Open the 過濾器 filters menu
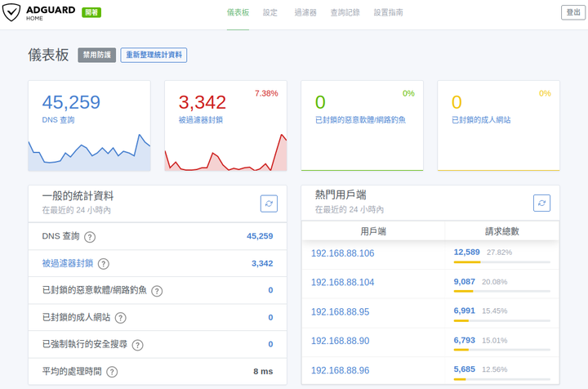Viewport: 588px width, 389px height. point(305,13)
